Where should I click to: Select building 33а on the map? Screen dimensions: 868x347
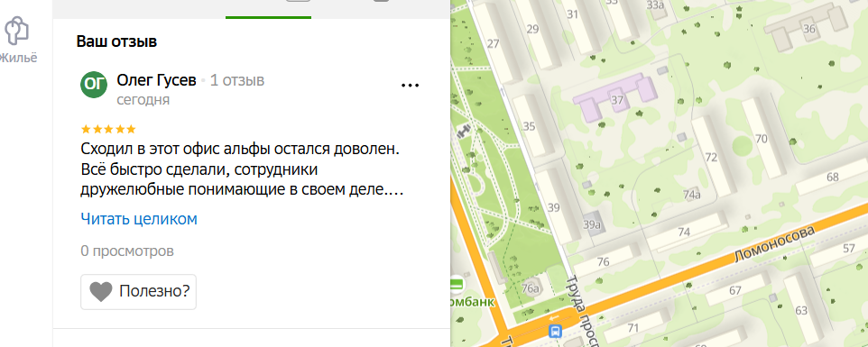(656, 5)
